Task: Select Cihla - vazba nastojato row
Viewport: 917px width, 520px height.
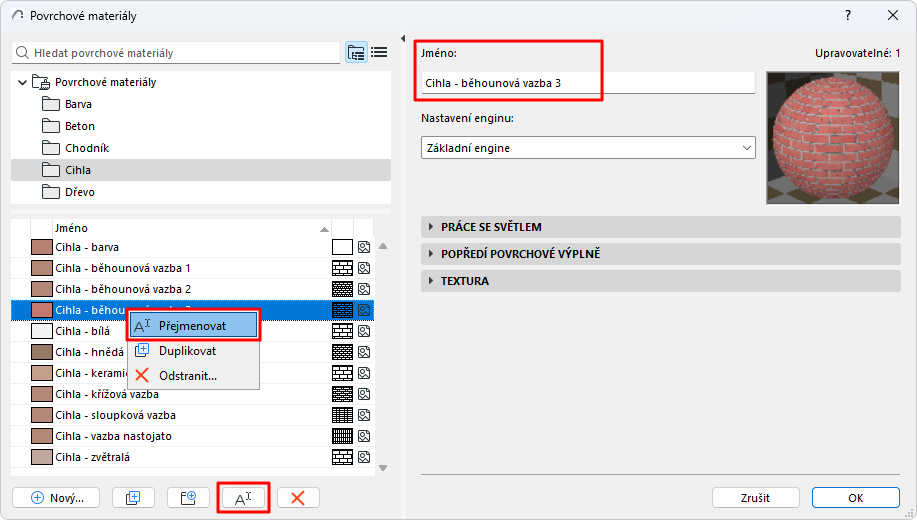Action: tap(192, 436)
